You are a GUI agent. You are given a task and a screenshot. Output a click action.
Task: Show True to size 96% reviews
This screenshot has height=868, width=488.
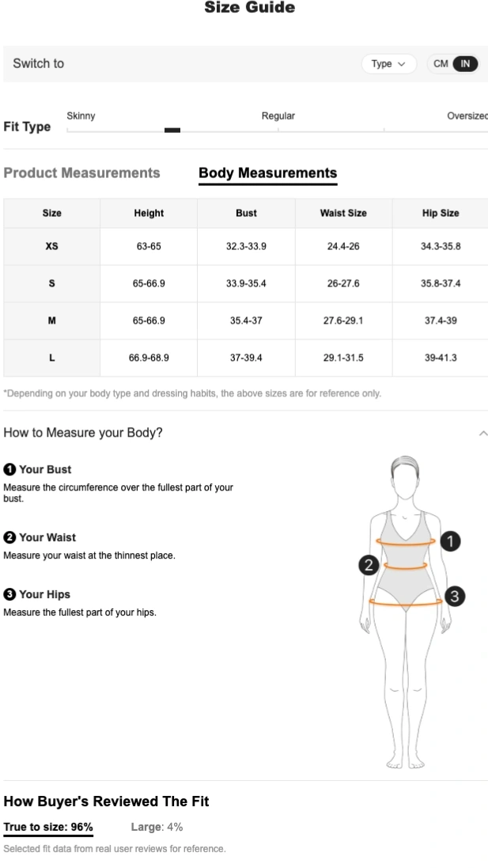click(x=48, y=827)
